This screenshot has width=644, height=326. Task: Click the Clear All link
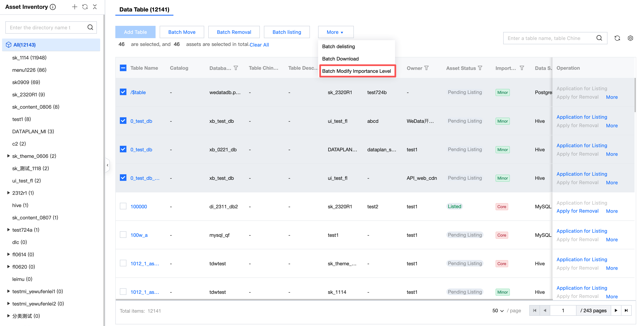tap(259, 45)
